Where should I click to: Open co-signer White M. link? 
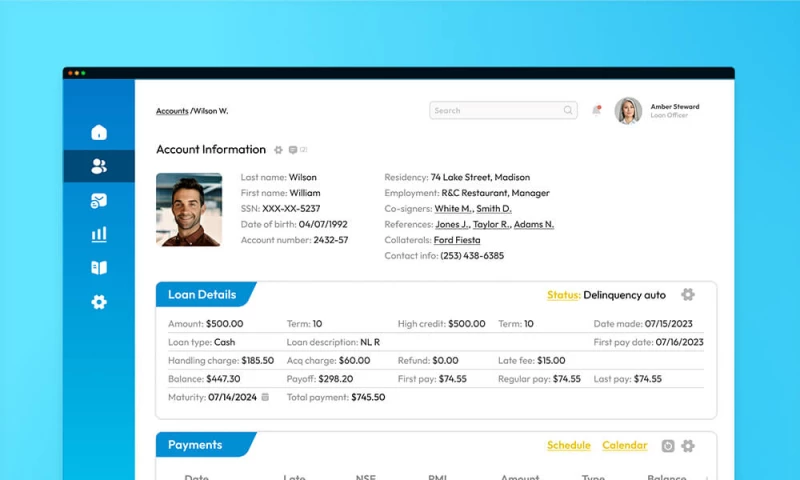point(453,209)
